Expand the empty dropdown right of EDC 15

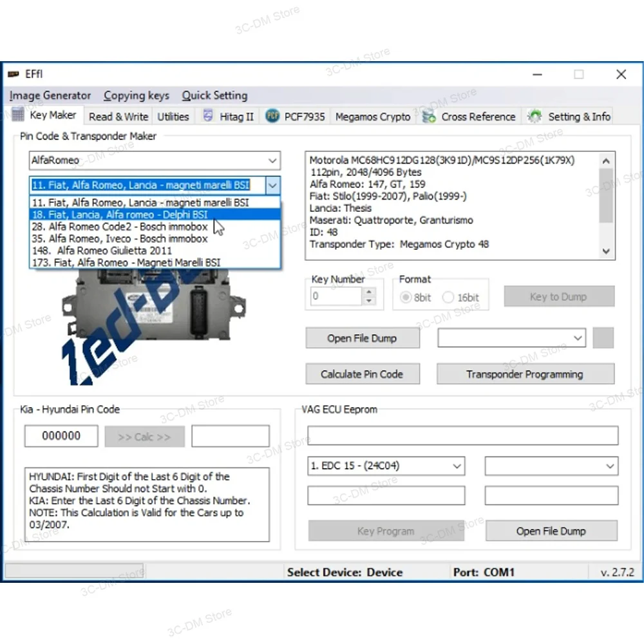pyautogui.click(x=552, y=466)
